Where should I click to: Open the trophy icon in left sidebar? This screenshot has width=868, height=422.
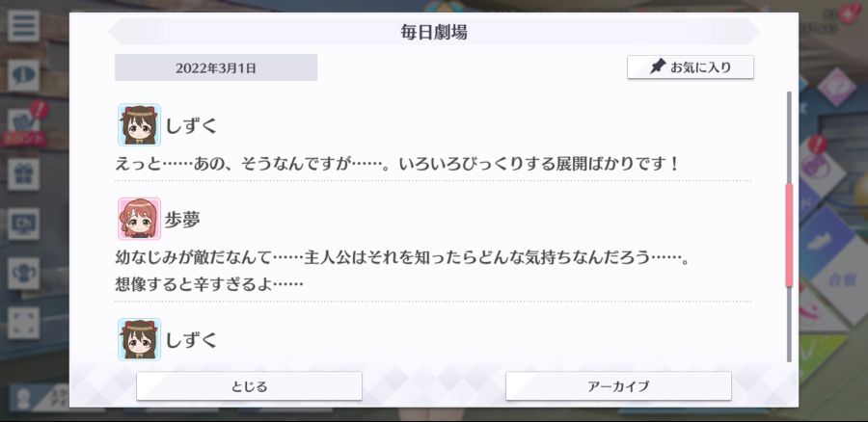coord(23,274)
